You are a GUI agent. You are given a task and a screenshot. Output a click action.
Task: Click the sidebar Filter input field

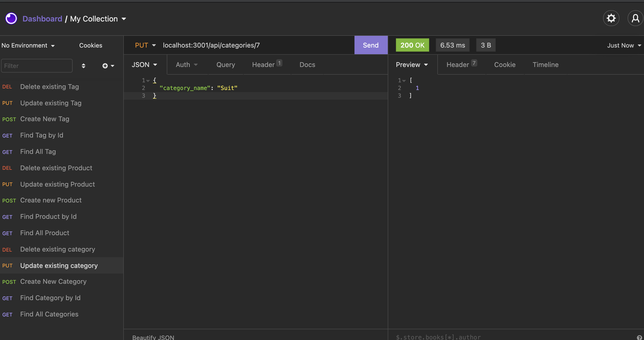pyautogui.click(x=37, y=66)
